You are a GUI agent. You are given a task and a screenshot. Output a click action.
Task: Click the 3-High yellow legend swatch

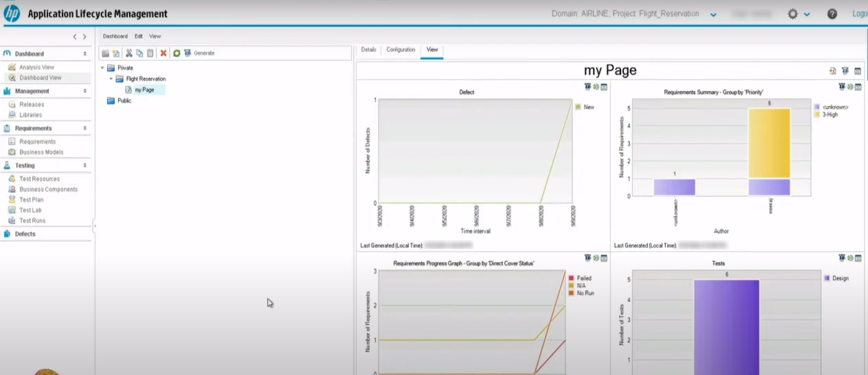click(x=817, y=115)
